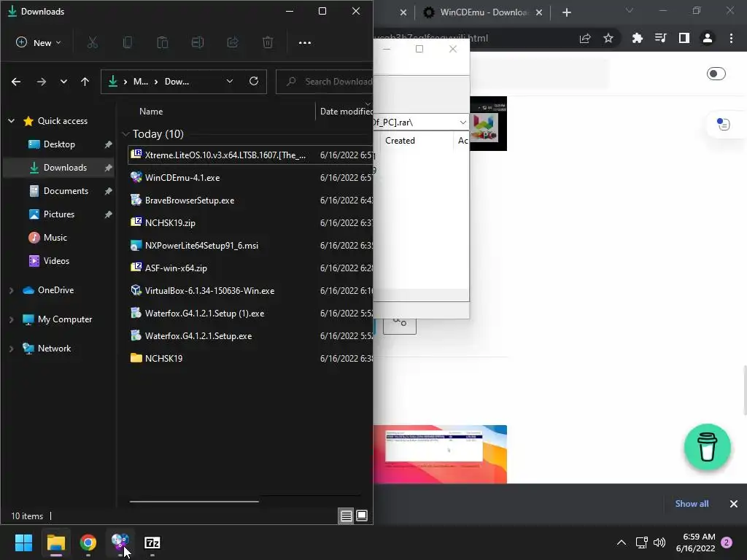Open Chrome extensions puzzle icon
The height and width of the screenshot is (560, 747).
click(x=638, y=38)
